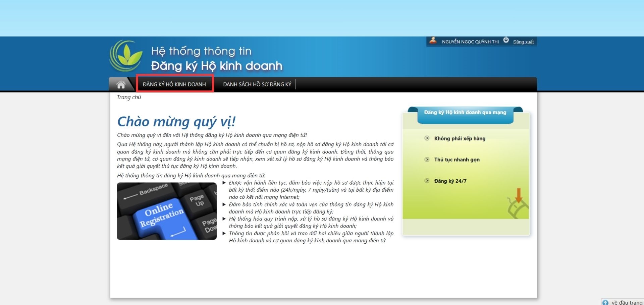Click the về đầu trang up-arrow icon
This screenshot has width=644, height=305.
pos(605,302)
